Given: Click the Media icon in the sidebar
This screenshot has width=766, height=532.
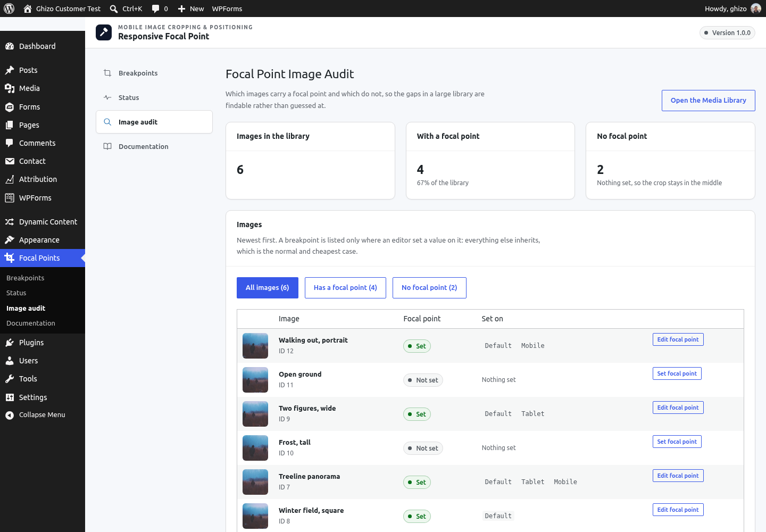Looking at the screenshot, I should pyautogui.click(x=10, y=88).
